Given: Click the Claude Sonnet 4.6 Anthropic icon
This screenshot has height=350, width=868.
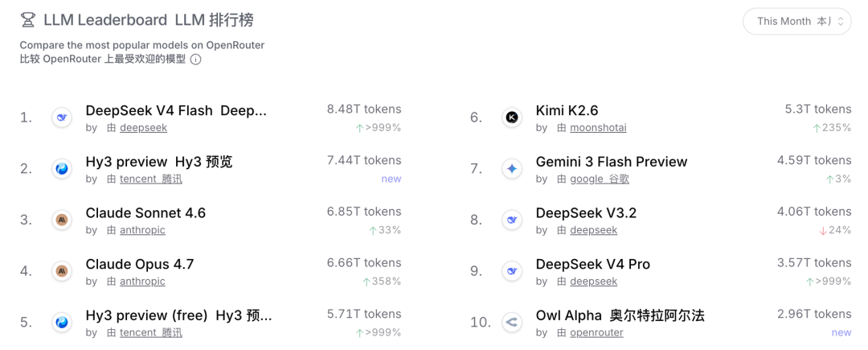Looking at the screenshot, I should pyautogui.click(x=61, y=220).
